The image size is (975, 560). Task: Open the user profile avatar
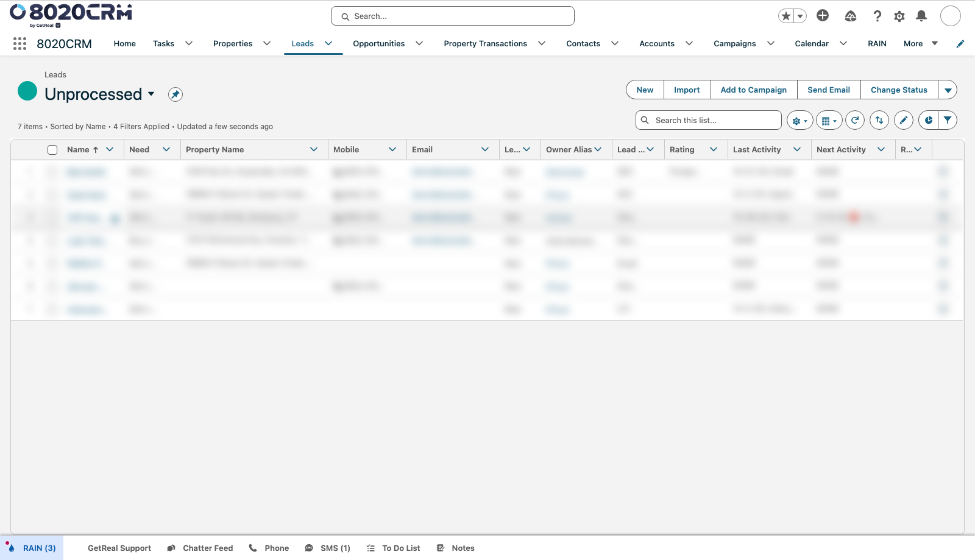951,16
